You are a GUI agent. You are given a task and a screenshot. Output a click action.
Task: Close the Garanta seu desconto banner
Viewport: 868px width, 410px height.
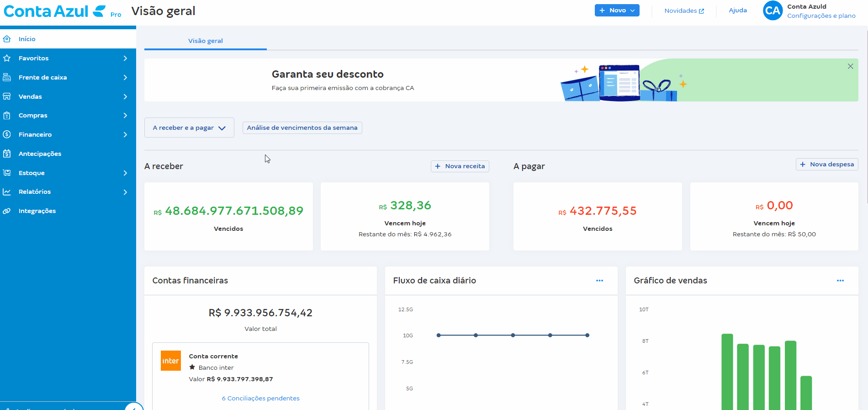[x=850, y=66]
